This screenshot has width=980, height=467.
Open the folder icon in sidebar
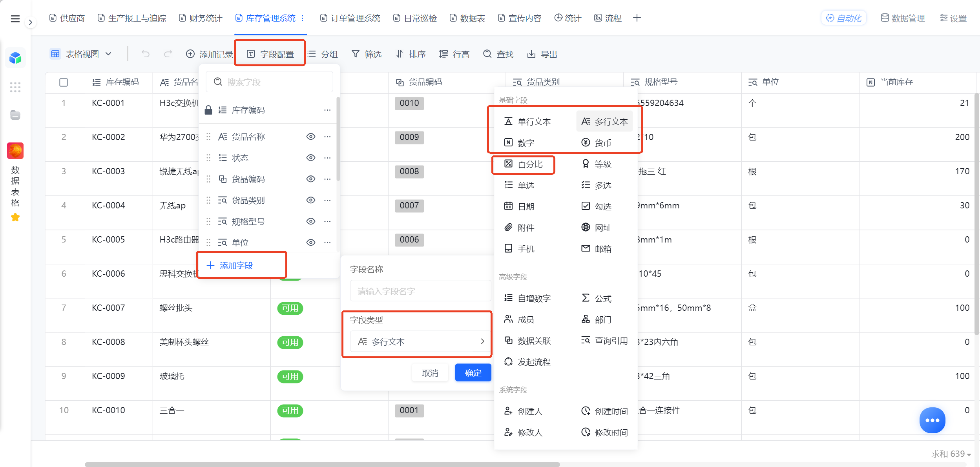(15, 115)
